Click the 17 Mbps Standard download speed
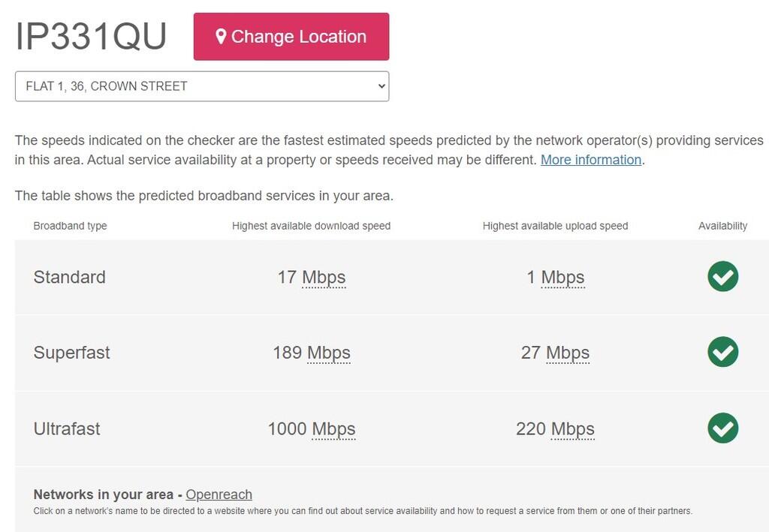 (x=311, y=277)
